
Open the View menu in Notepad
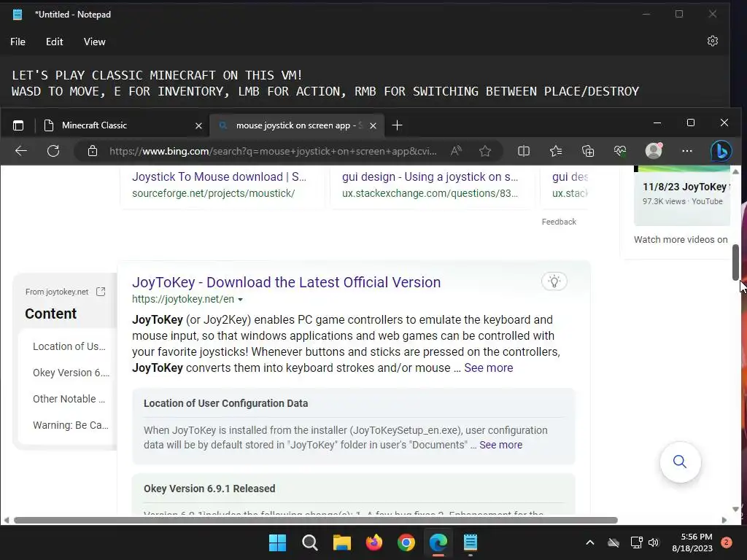94,42
